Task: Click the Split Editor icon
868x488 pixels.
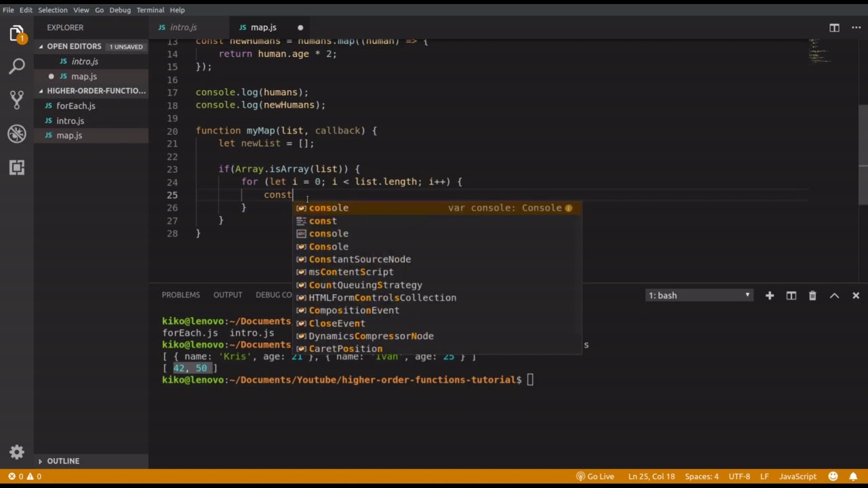Action: tap(834, 28)
